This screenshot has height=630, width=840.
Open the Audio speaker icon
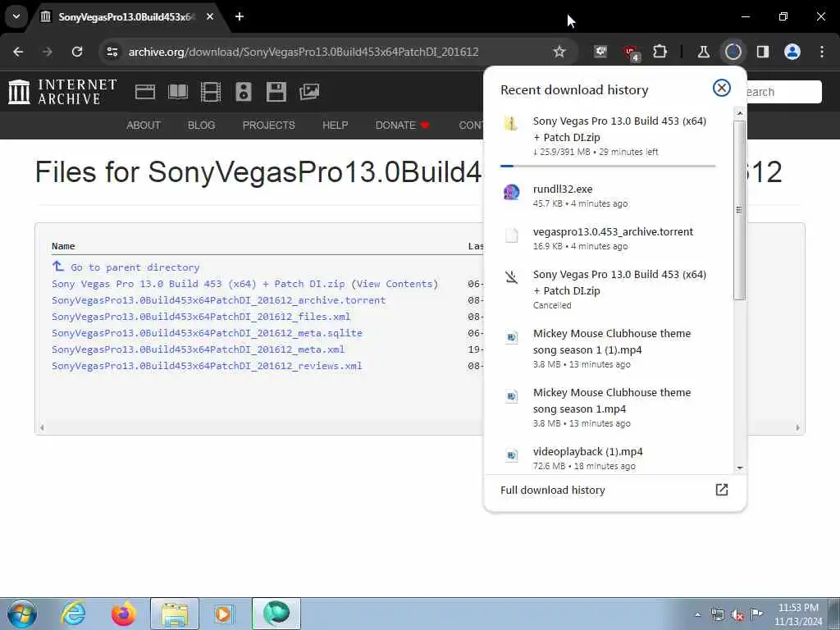click(x=243, y=92)
